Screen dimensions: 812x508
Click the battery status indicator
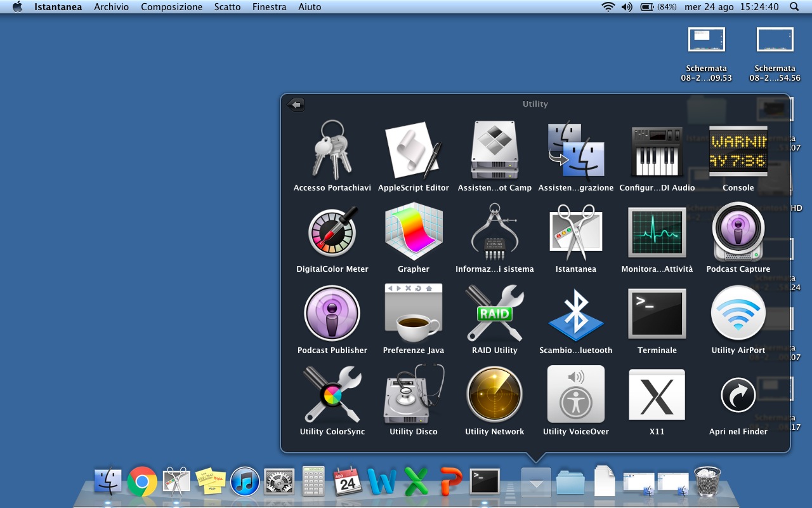coord(658,7)
